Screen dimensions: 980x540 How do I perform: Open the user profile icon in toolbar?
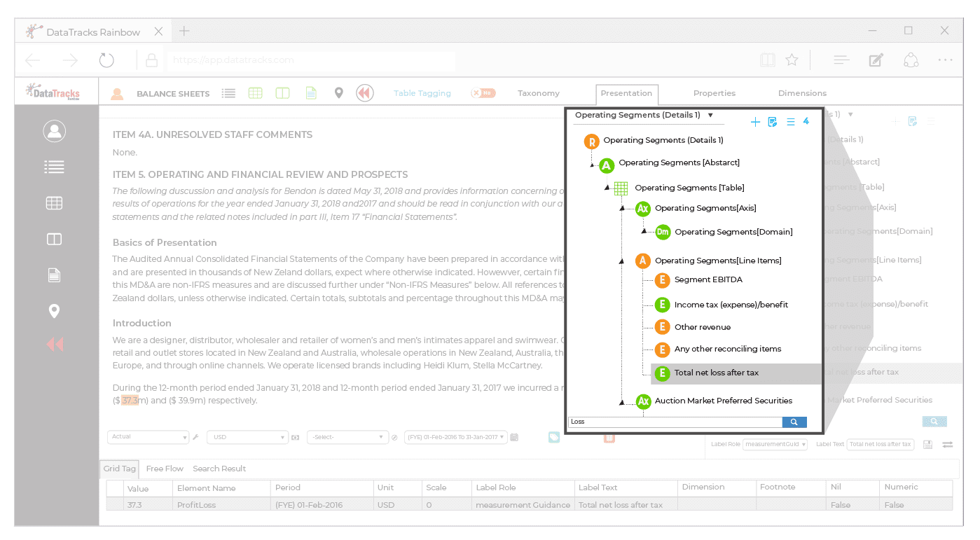click(117, 93)
